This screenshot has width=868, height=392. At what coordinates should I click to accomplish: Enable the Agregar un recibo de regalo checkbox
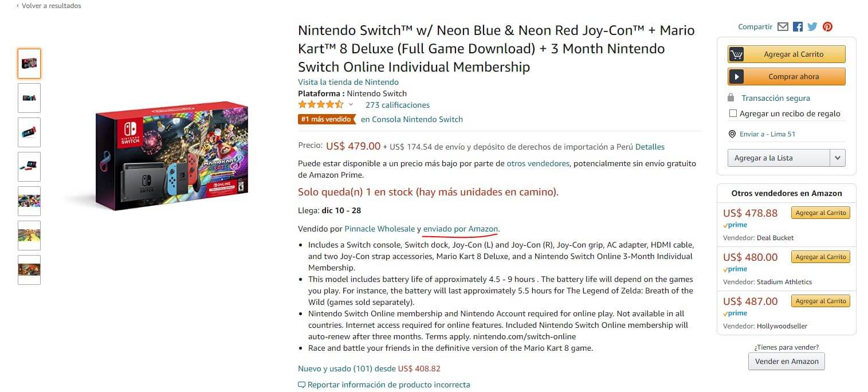pyautogui.click(x=733, y=113)
